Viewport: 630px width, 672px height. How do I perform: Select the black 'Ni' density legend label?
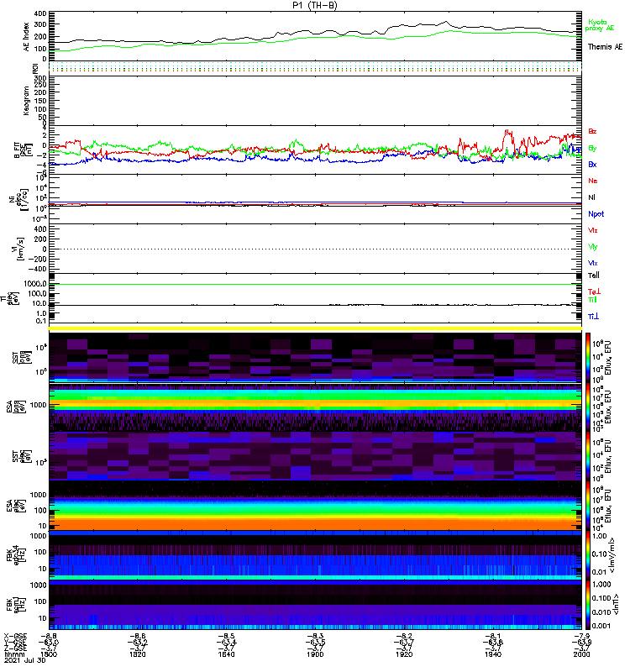(591, 197)
